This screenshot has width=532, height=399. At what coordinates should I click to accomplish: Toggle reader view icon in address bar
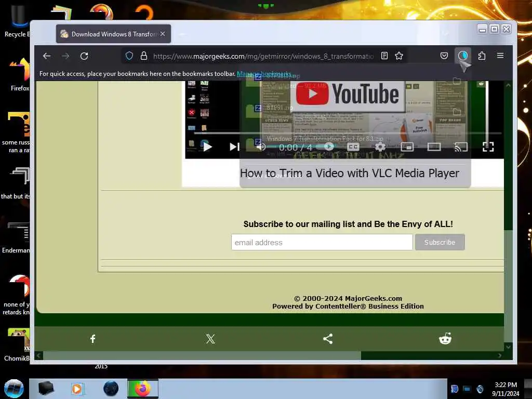click(384, 56)
